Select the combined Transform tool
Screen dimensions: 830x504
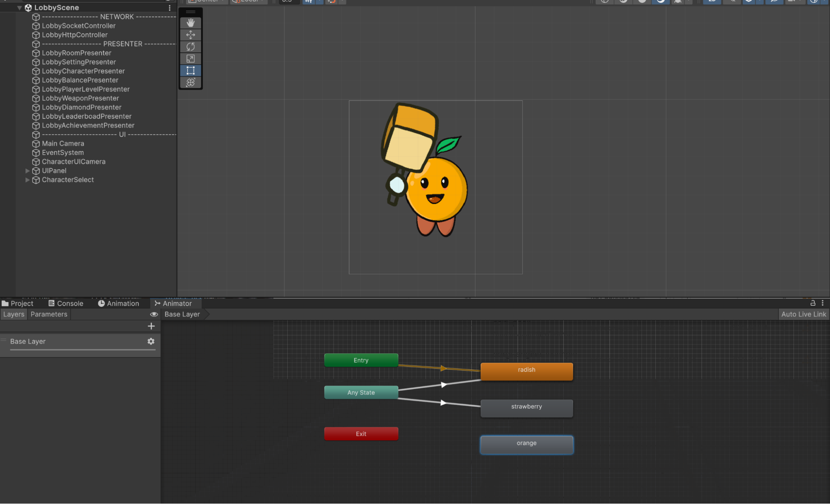191,83
